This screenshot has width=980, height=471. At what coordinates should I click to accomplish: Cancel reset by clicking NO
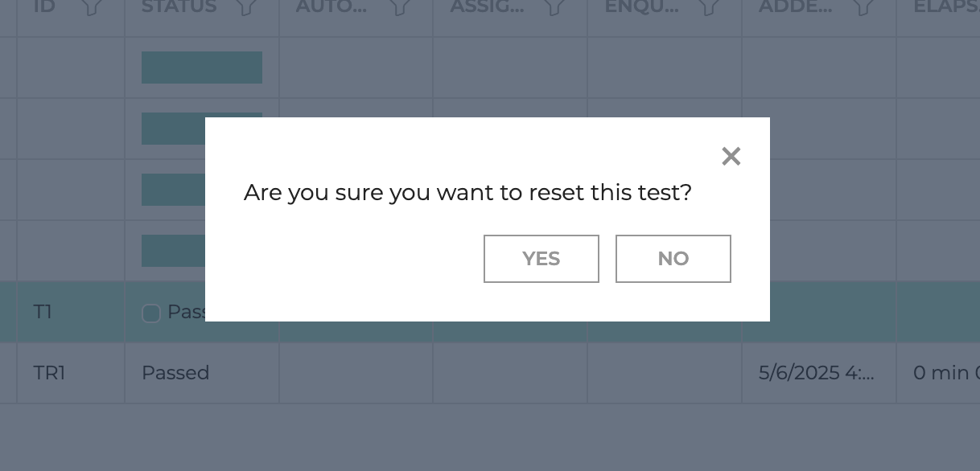(673, 259)
